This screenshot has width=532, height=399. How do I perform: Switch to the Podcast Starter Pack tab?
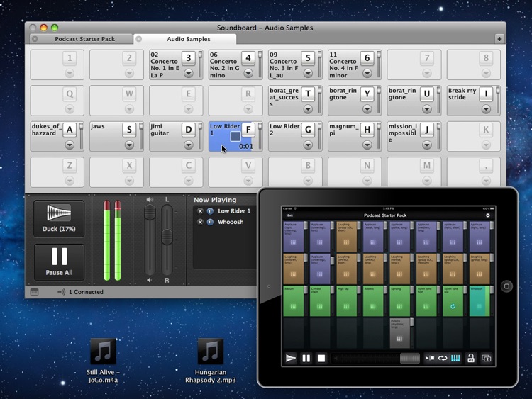84,39
